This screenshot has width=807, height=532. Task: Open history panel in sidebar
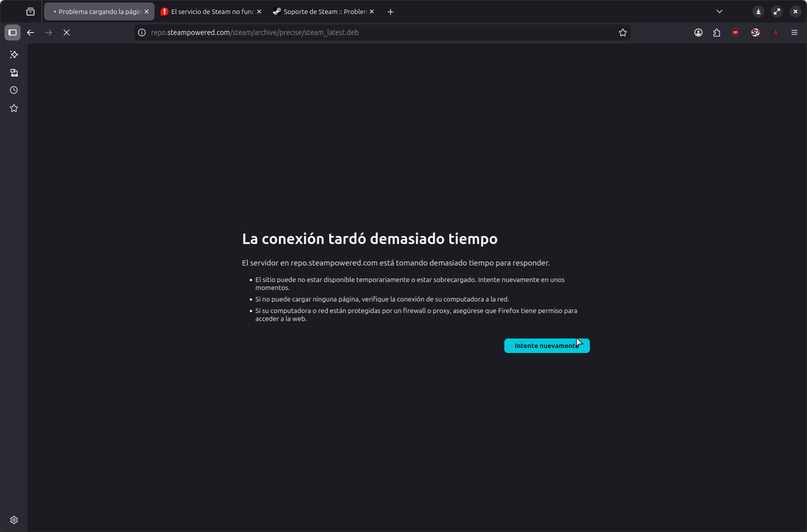point(14,90)
